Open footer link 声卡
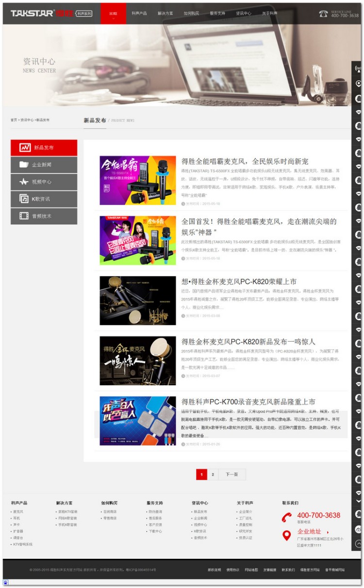Screen dimensions: 364x588 17,525
